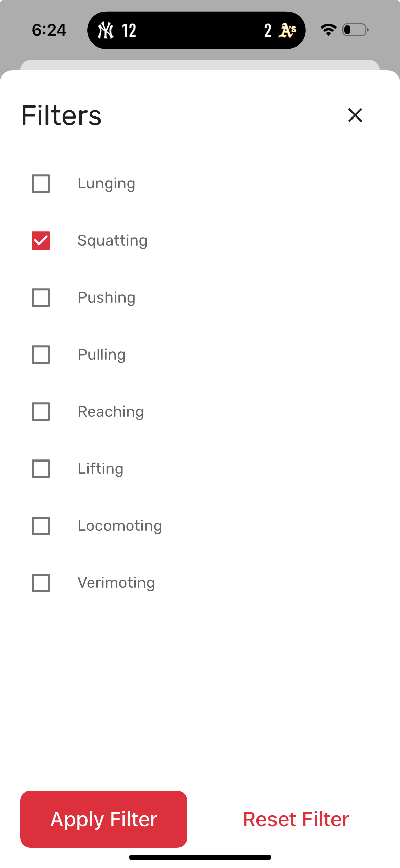This screenshot has width=400, height=868.
Task: Tap Reset Filter link
Action: coord(296,819)
